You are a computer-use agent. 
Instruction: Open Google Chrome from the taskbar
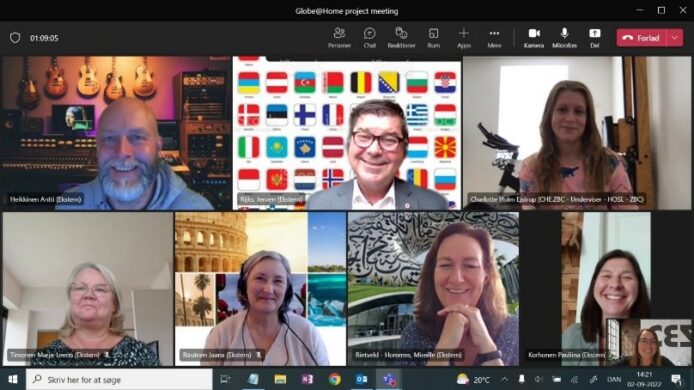click(335, 379)
